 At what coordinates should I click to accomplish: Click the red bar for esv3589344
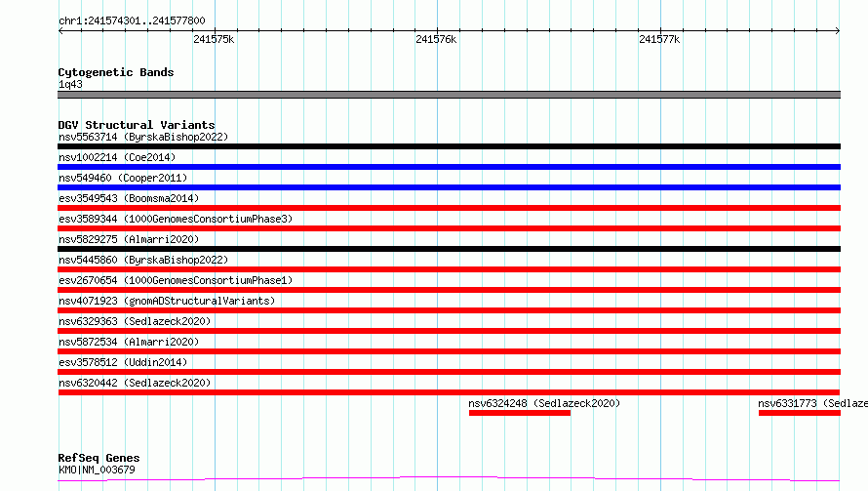449,228
